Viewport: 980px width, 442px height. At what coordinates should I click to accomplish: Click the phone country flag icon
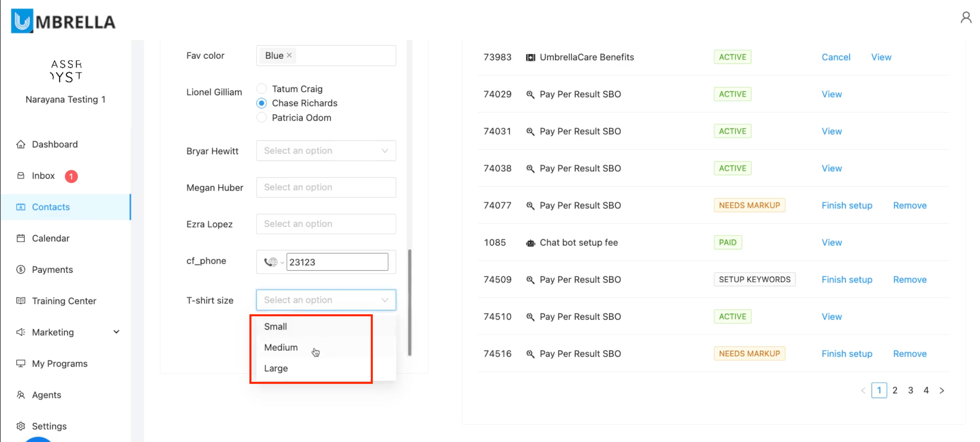point(271,262)
